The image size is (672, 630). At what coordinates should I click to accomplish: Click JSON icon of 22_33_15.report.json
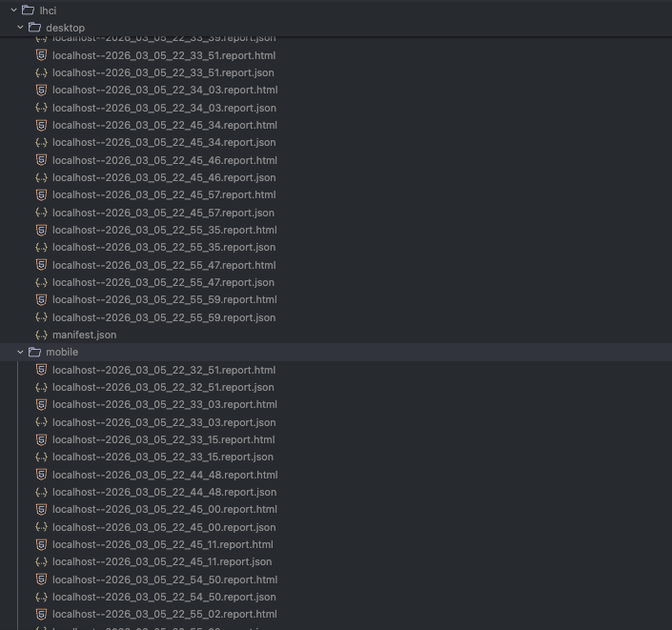[41, 457]
